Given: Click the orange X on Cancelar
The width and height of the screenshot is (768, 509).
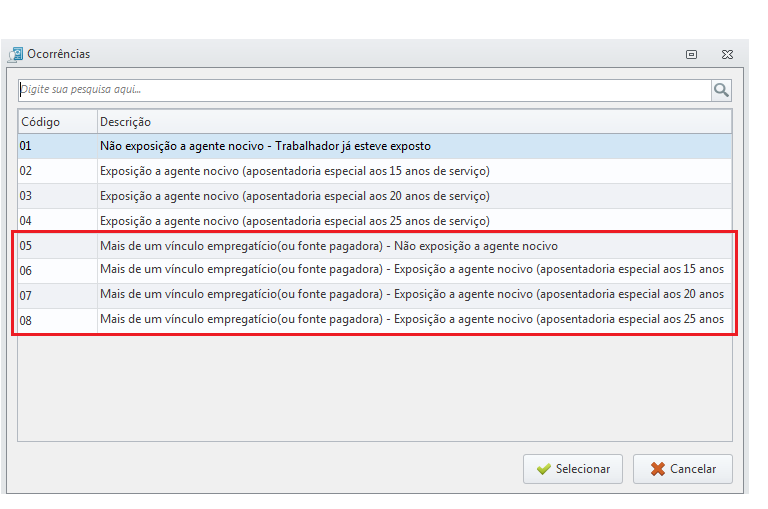Looking at the screenshot, I should (658, 469).
